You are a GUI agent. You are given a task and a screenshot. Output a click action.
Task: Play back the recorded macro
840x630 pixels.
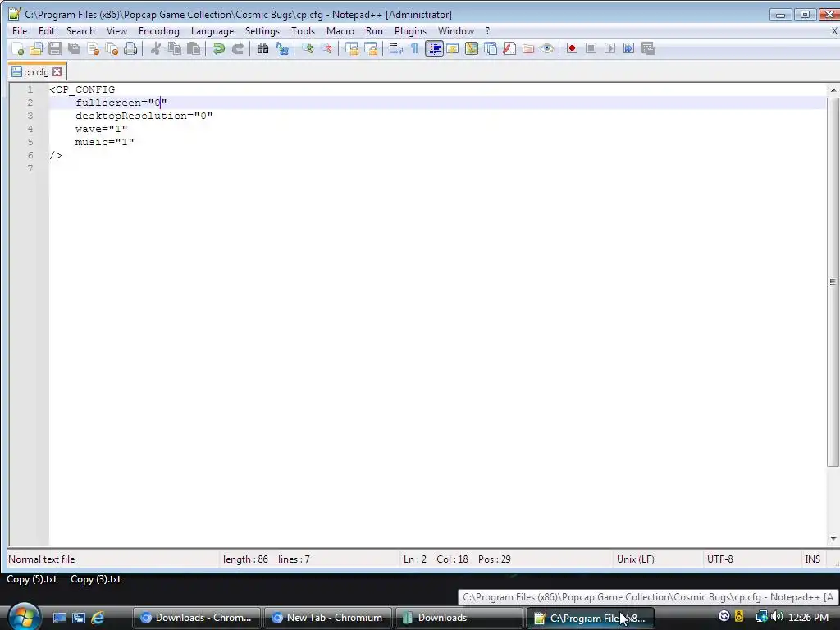609,48
